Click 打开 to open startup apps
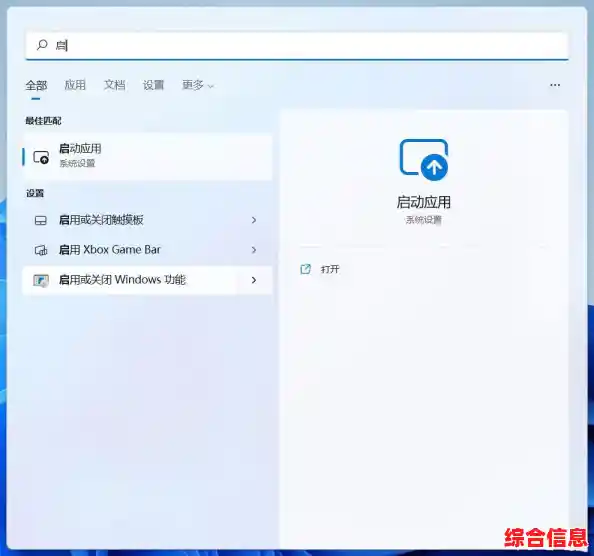 pos(330,269)
